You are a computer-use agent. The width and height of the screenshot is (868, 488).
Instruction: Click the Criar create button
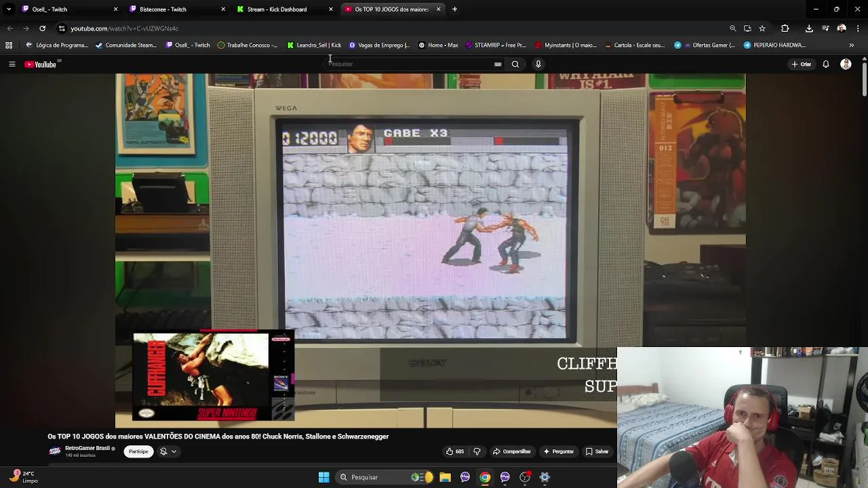[x=801, y=64]
